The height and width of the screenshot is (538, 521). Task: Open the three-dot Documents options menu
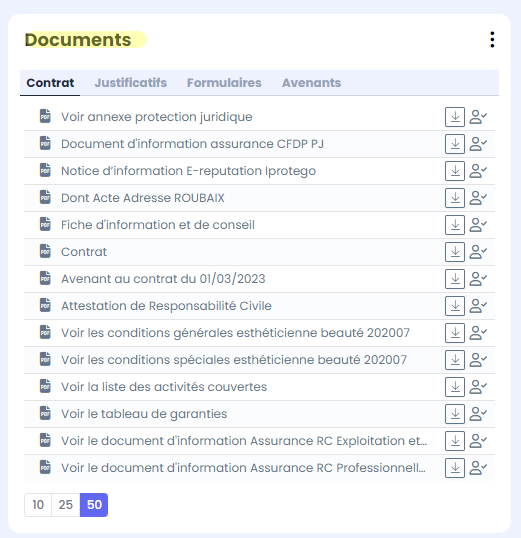[492, 40]
